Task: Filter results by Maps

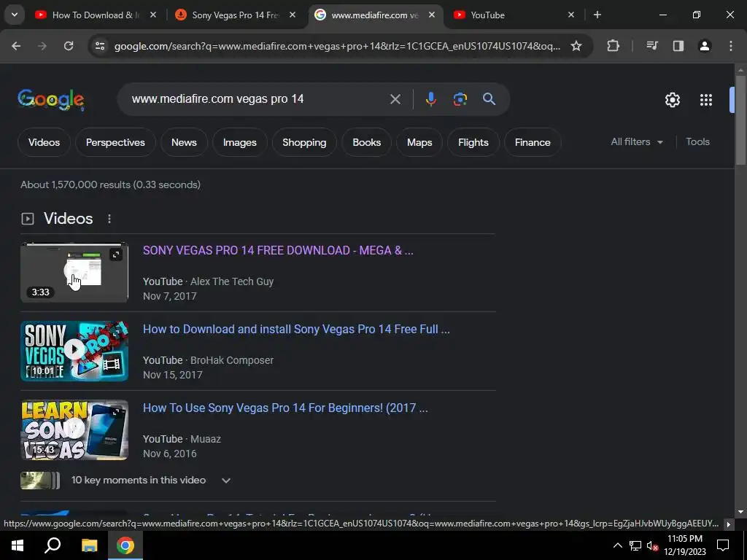Action: pyautogui.click(x=419, y=142)
